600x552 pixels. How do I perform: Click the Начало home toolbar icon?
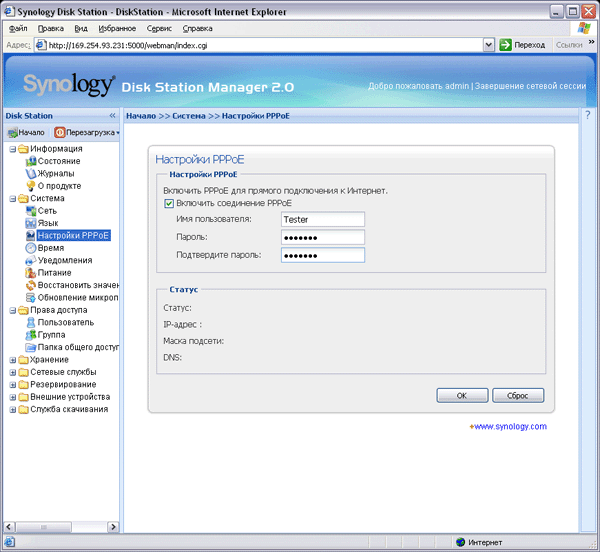point(12,133)
